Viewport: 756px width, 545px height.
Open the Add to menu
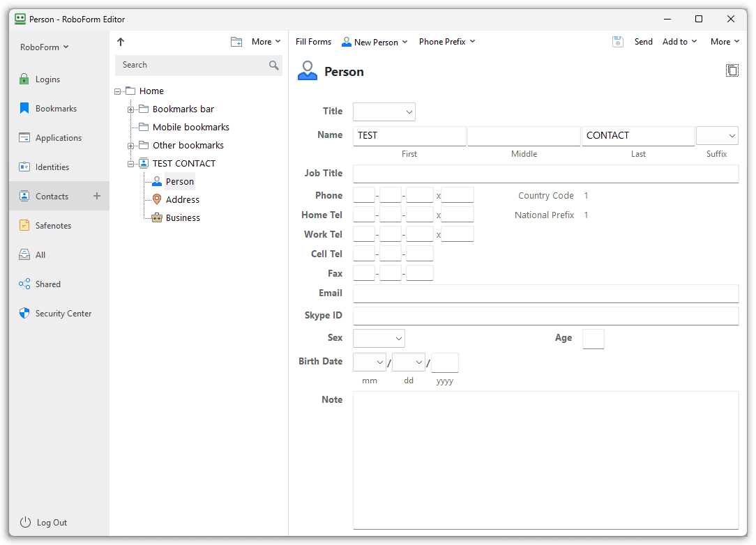679,42
